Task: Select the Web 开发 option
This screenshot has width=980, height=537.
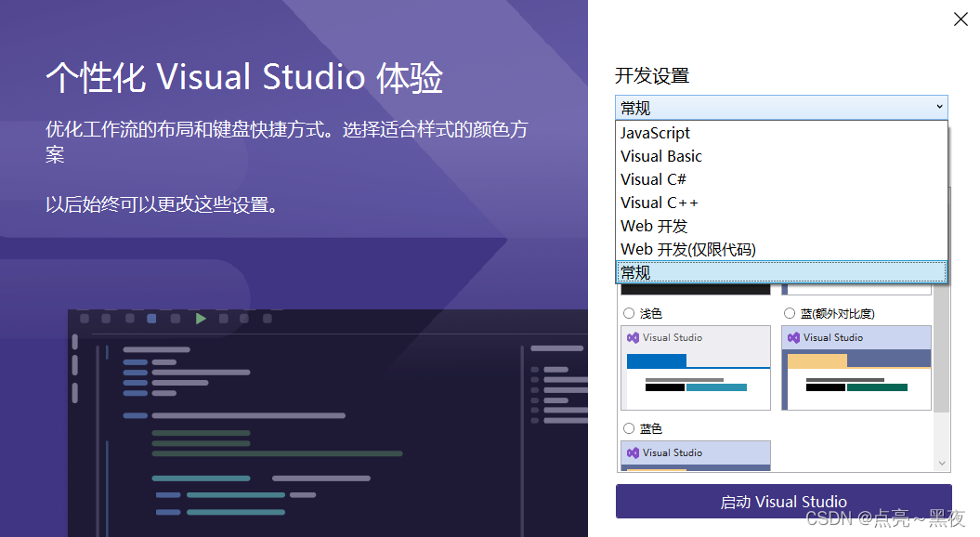Action: click(781, 226)
